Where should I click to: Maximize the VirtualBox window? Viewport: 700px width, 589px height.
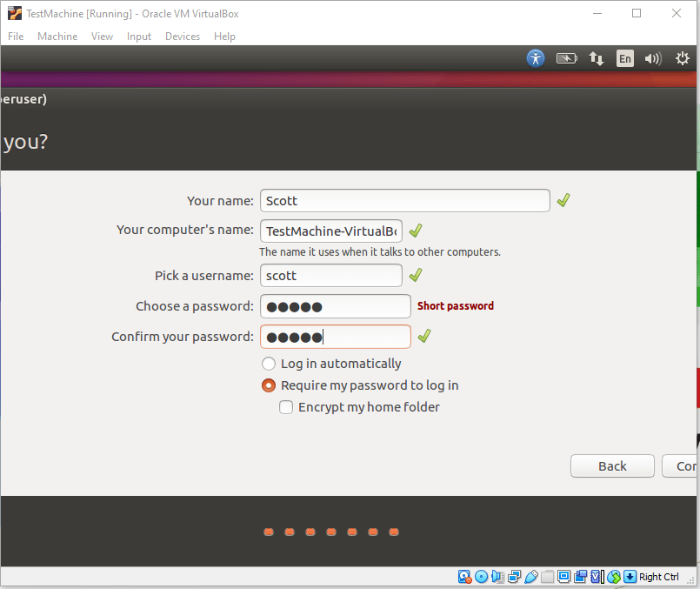(x=637, y=13)
